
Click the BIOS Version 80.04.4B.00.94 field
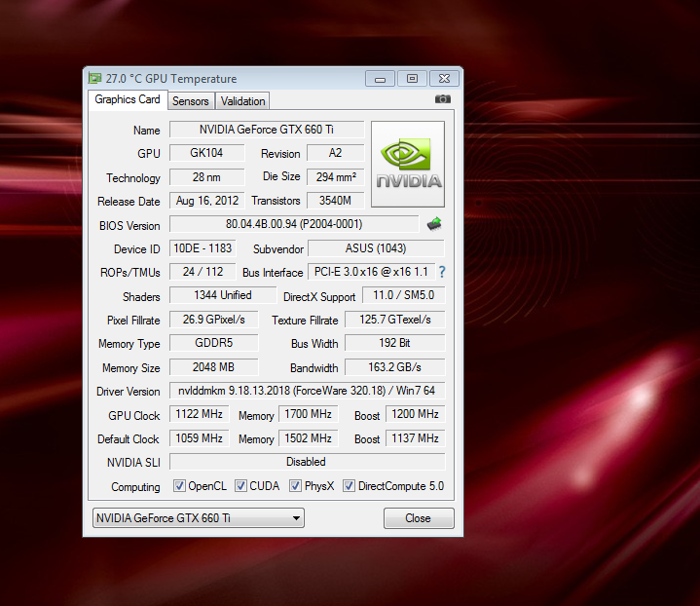pos(294,224)
